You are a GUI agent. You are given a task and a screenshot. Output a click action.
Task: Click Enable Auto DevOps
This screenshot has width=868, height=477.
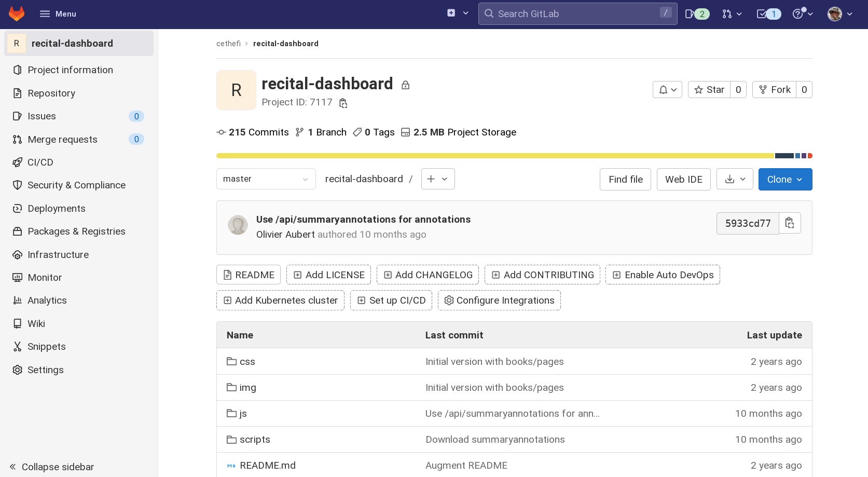[x=663, y=275]
